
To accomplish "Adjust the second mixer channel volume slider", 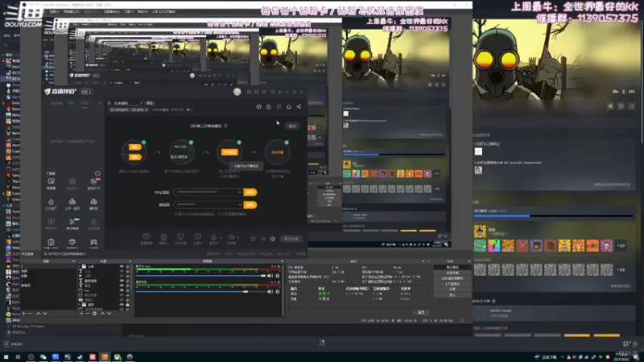I will (x=200, y=292).
